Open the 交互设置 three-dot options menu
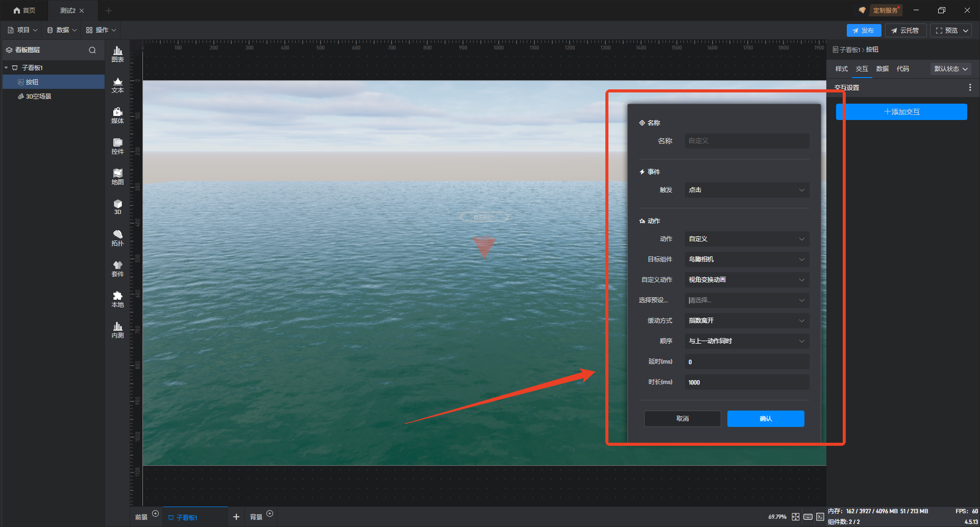The height and width of the screenshot is (527, 980). 970,88
